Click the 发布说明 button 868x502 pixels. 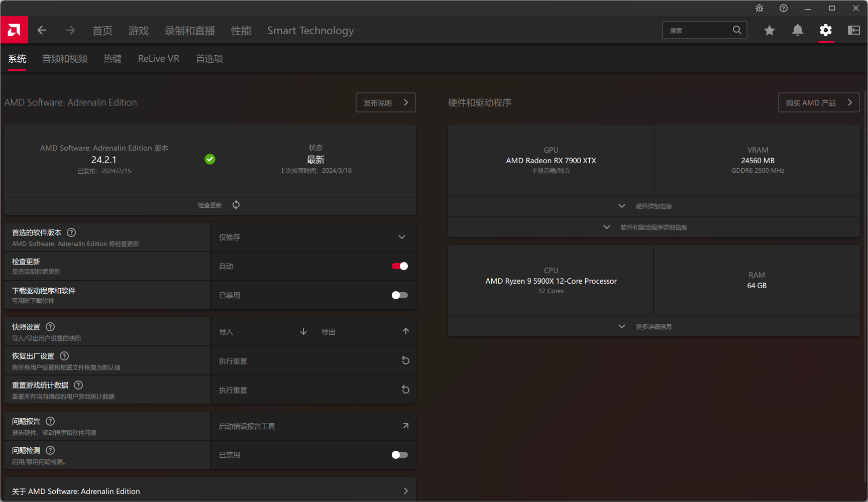[x=386, y=102]
